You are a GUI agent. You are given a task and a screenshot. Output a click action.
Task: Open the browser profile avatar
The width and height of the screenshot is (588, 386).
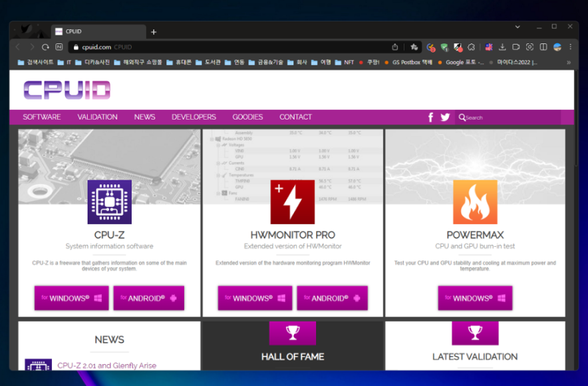[557, 47]
